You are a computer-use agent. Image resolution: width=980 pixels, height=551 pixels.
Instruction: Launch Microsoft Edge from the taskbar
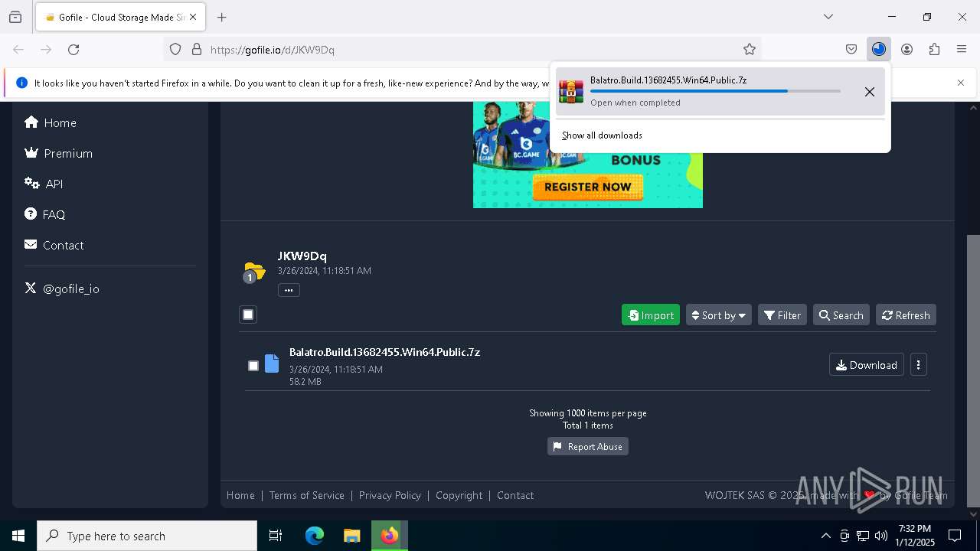tap(315, 536)
